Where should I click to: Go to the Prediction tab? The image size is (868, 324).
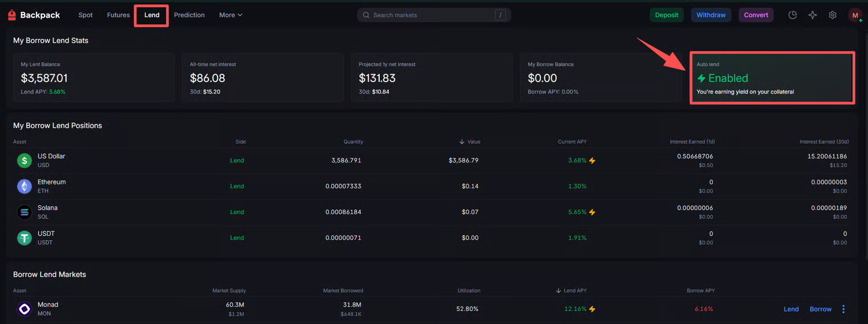point(189,15)
